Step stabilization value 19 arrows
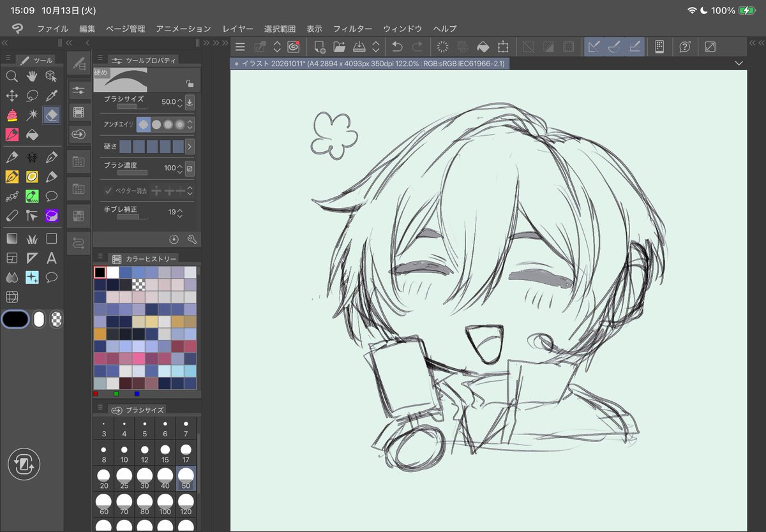 (x=179, y=212)
